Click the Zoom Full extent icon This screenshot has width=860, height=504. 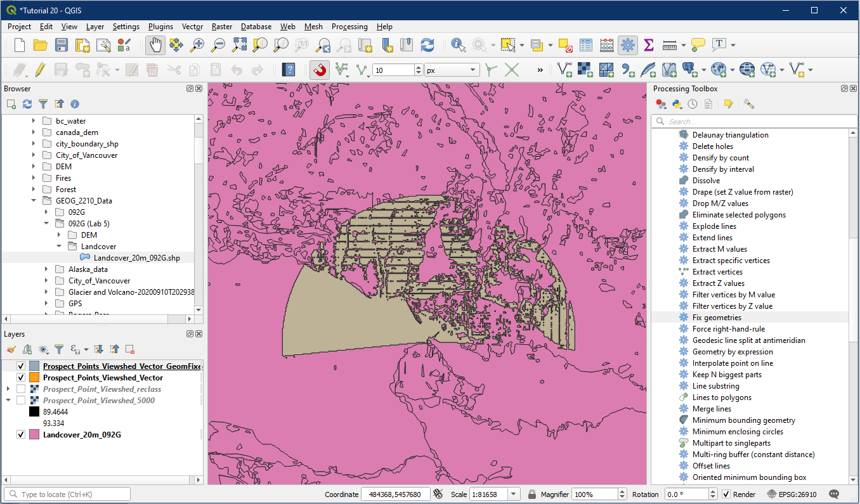coord(239,45)
